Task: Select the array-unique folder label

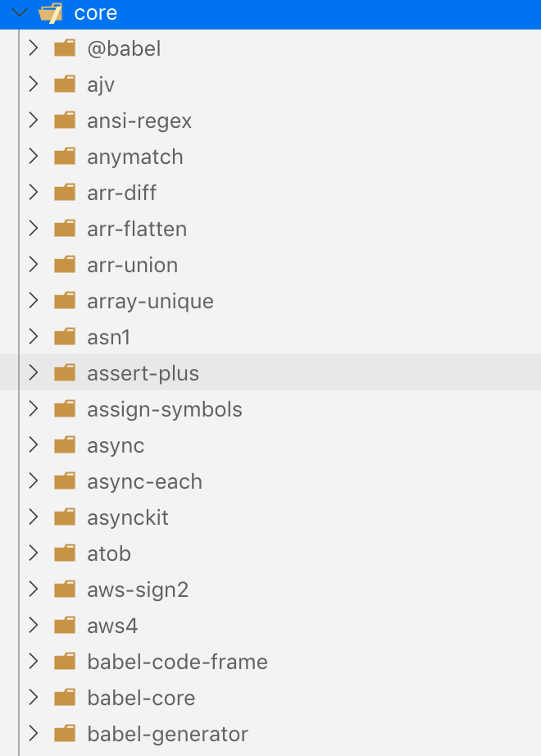Action: tap(151, 301)
